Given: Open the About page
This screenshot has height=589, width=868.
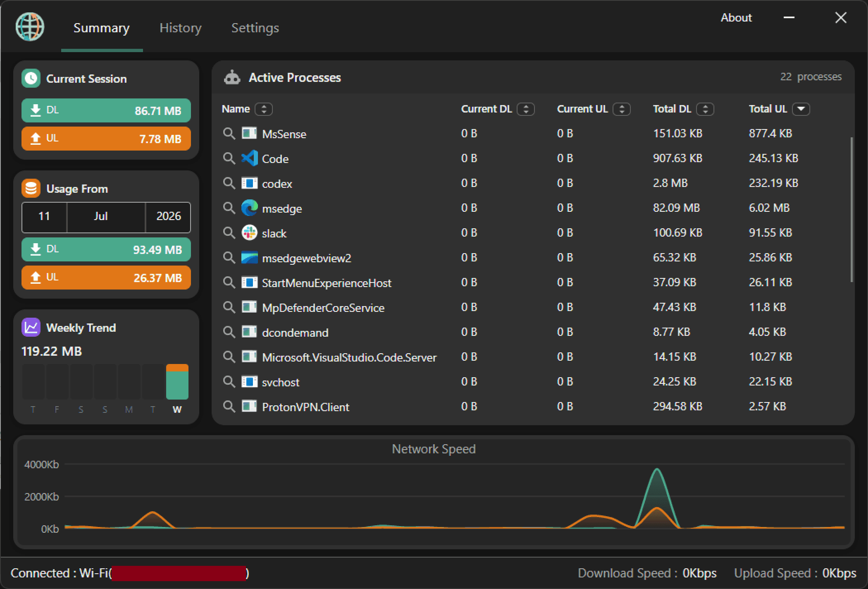Looking at the screenshot, I should point(736,18).
